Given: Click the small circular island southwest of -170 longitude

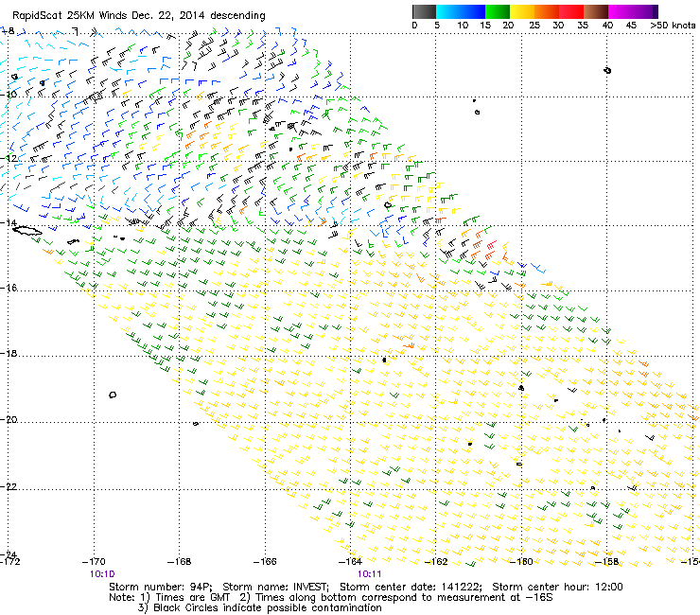Looking at the screenshot, I should 113,395.
